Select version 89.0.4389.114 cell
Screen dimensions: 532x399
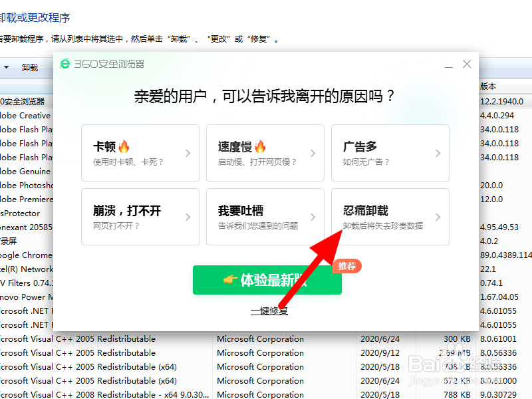pyautogui.click(x=506, y=255)
